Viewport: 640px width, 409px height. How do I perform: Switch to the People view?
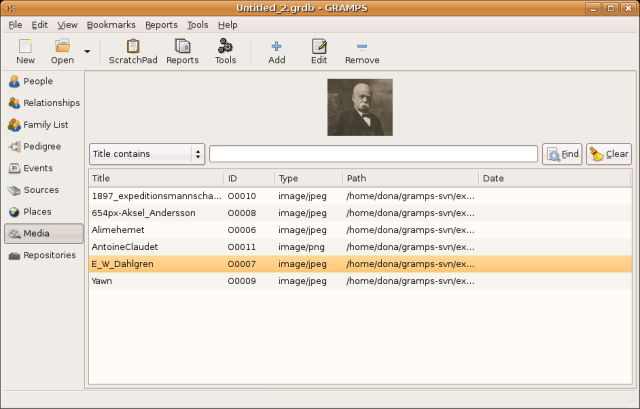[38, 81]
